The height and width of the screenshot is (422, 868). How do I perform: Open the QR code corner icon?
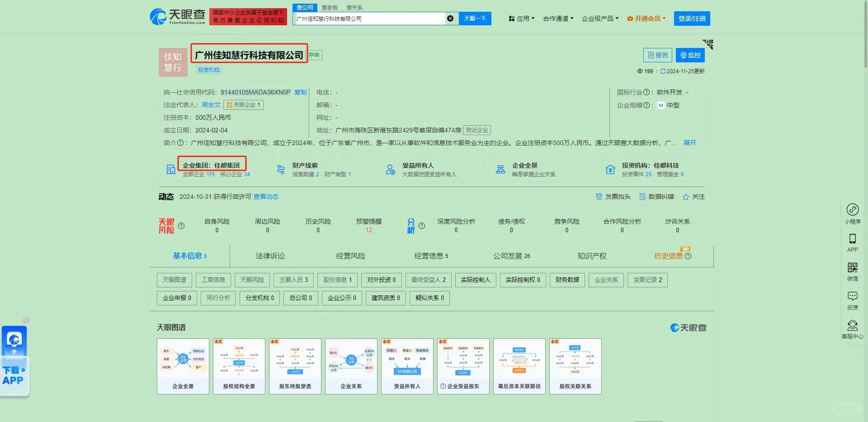708,44
